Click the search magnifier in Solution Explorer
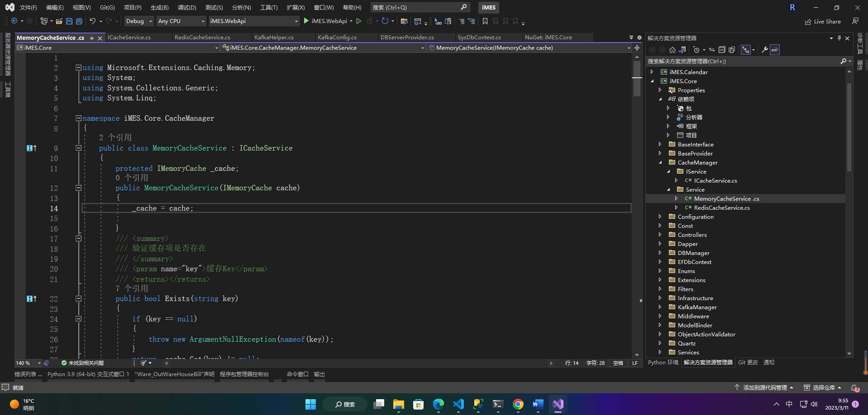The width and height of the screenshot is (868, 415). (844, 61)
